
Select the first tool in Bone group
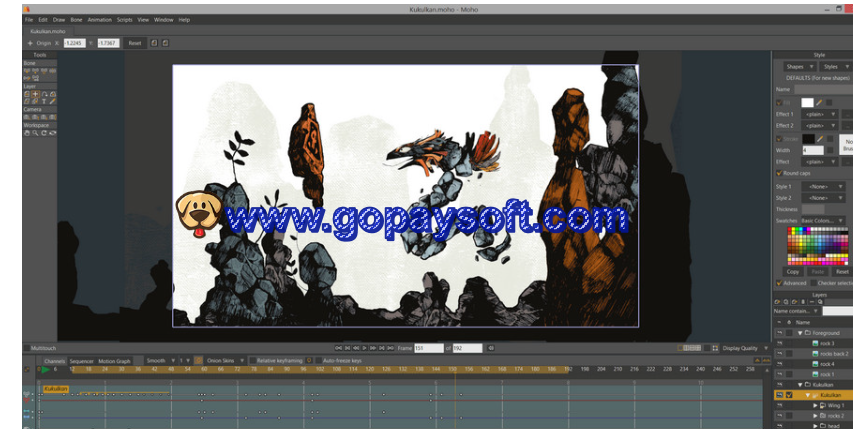[x=27, y=71]
